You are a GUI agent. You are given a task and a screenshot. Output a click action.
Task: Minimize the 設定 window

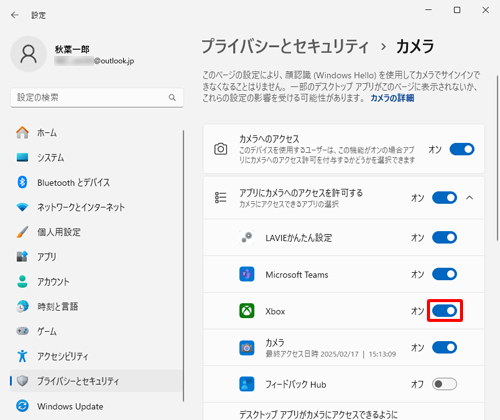pyautogui.click(x=429, y=10)
